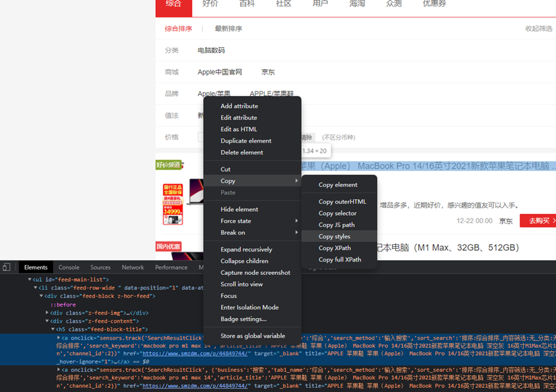The height and width of the screenshot is (392, 556).
Task: Choose Copy full XPath
Action: pos(340,260)
